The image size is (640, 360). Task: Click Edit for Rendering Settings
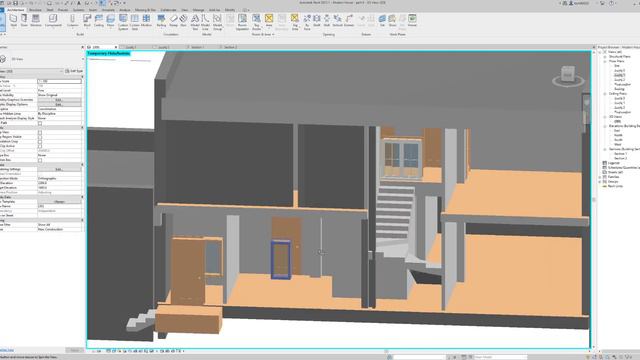pos(59,169)
